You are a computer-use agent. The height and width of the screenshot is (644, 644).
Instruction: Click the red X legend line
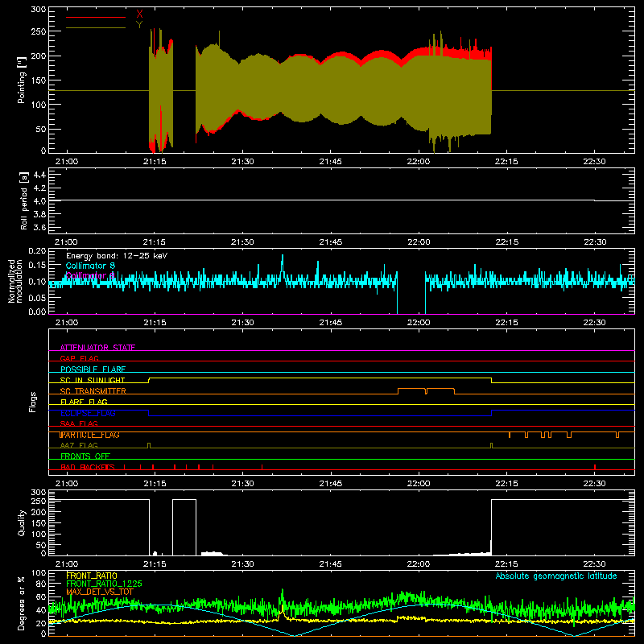pyautogui.click(x=96, y=17)
